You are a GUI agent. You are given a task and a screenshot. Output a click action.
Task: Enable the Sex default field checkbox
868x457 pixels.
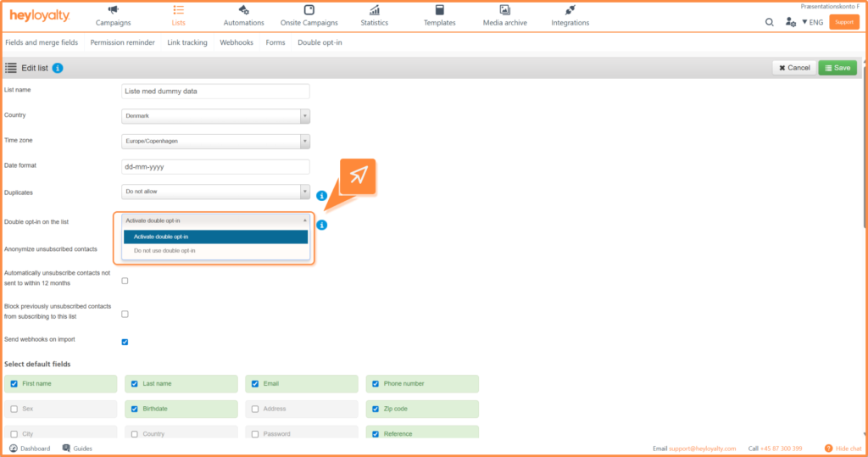click(x=14, y=409)
